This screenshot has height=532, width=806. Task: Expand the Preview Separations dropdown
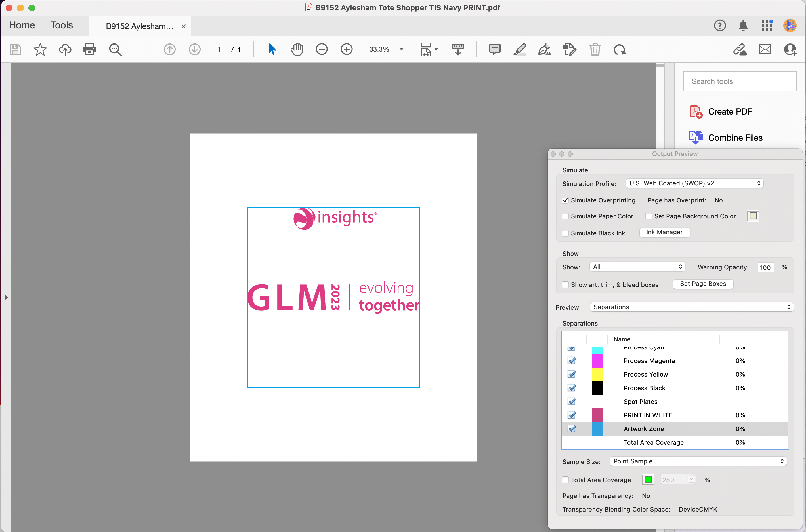click(x=691, y=307)
